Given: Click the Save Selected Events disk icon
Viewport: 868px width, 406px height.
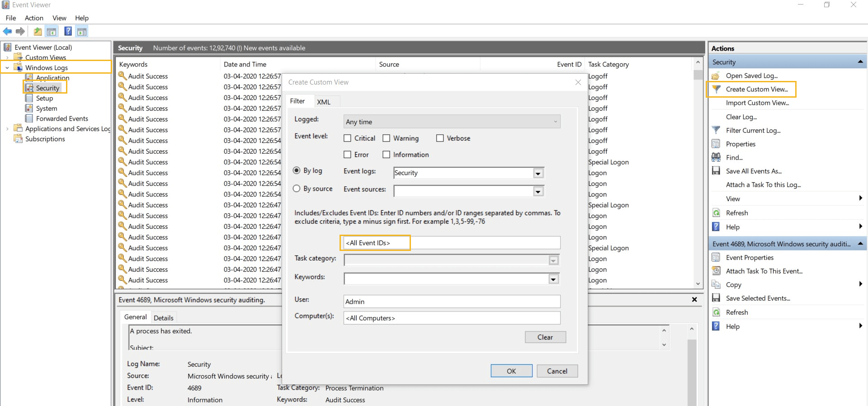Looking at the screenshot, I should (x=716, y=298).
